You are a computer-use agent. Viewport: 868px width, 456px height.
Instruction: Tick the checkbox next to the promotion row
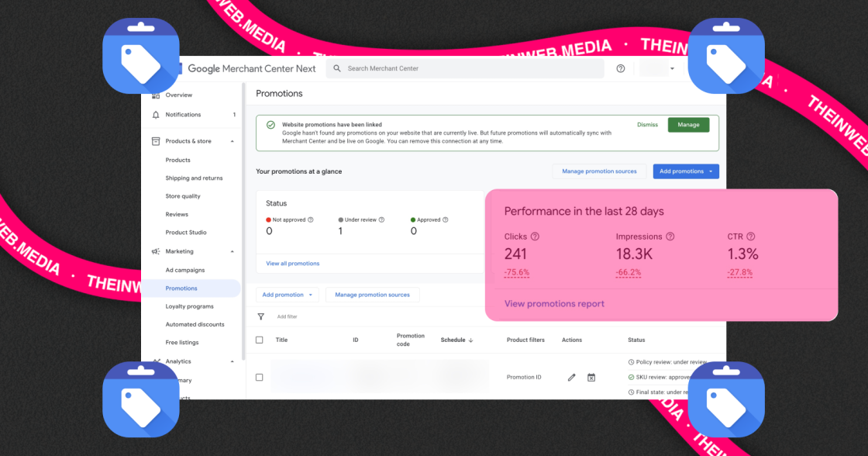click(260, 377)
